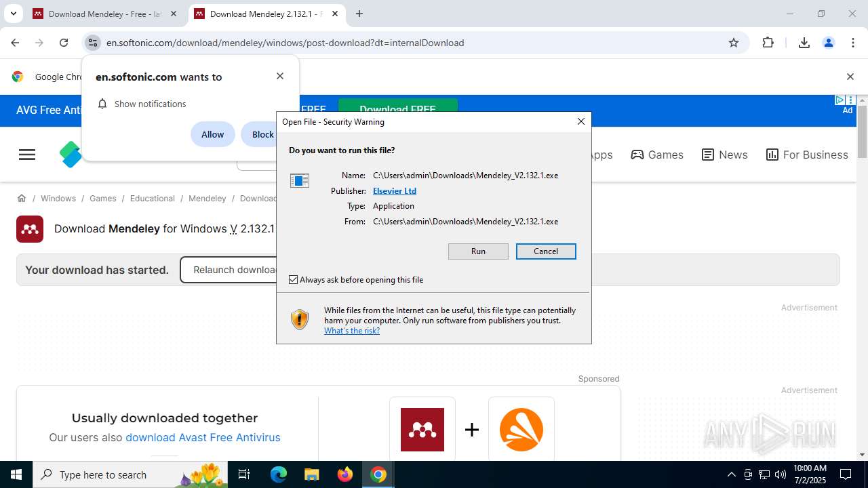Select the Download Mendeley 2.132.1 tab

pos(266,14)
